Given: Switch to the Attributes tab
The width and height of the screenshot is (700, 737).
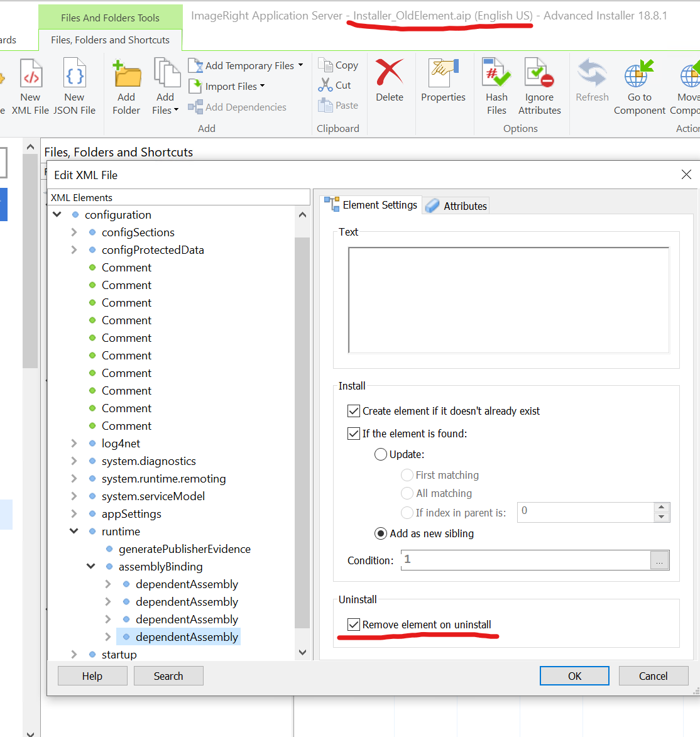Looking at the screenshot, I should pyautogui.click(x=456, y=206).
